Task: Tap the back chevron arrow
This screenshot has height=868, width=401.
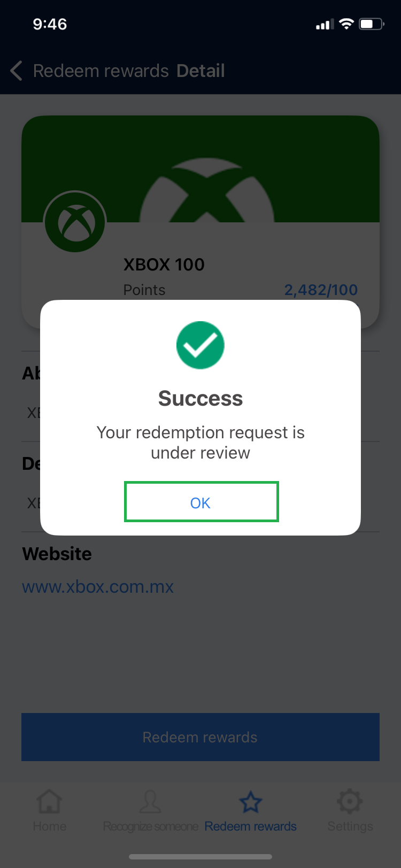Action: coord(17,71)
